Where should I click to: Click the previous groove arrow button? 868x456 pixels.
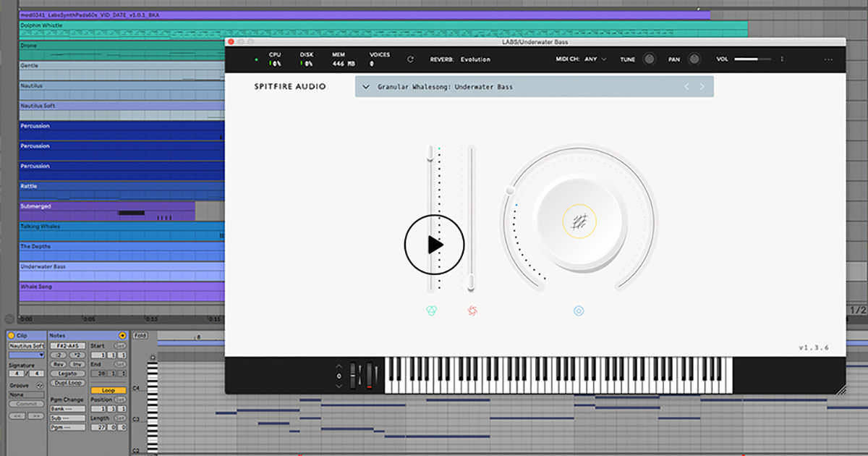tap(17, 416)
